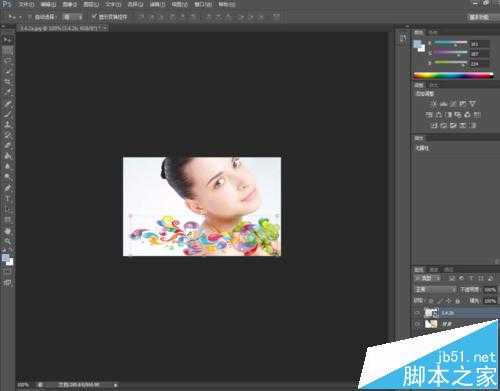The height and width of the screenshot is (391, 500).
Task: Toggle Show Transform Controls checkbox
Action: pos(94,16)
